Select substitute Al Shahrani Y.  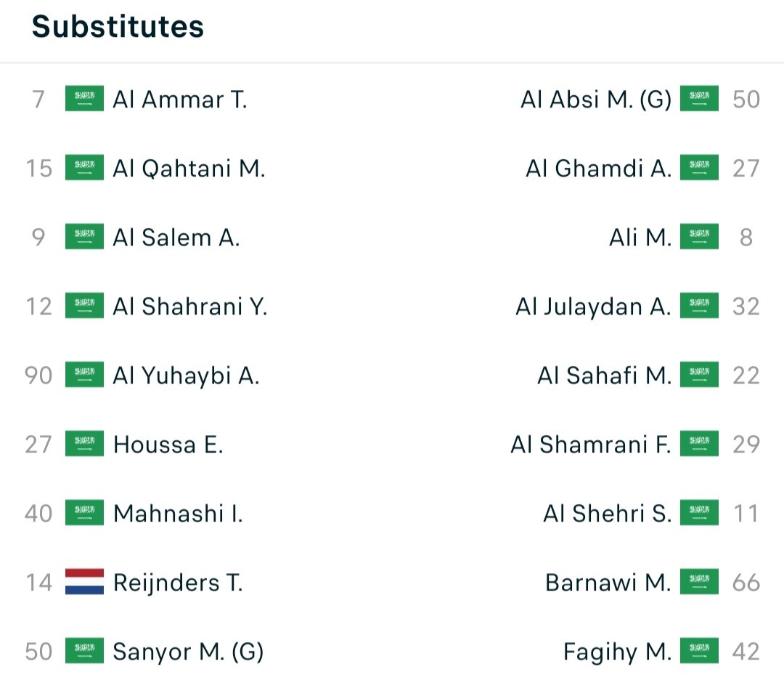[x=190, y=307]
